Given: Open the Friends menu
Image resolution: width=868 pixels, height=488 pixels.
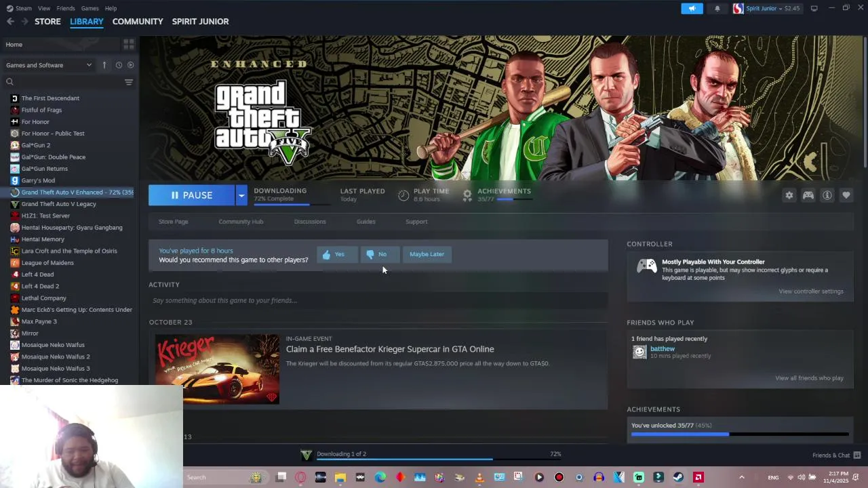Looking at the screenshot, I should tap(66, 8).
